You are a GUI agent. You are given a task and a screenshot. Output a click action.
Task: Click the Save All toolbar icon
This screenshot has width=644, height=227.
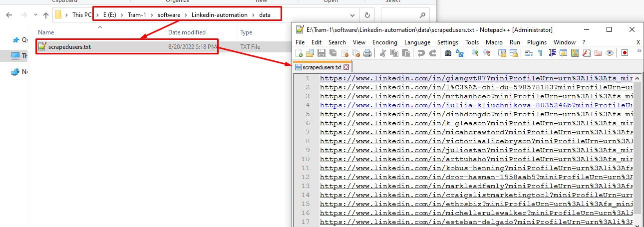pyautogui.click(x=333, y=53)
